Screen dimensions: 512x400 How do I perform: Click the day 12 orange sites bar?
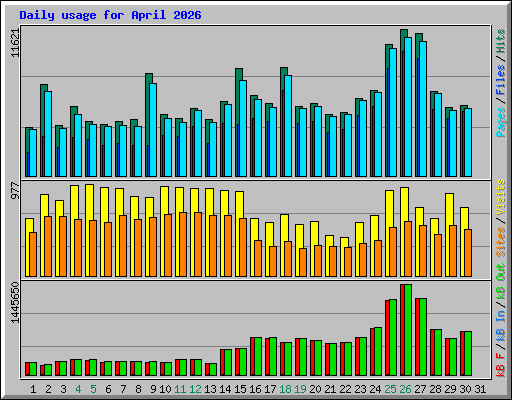click(198, 245)
